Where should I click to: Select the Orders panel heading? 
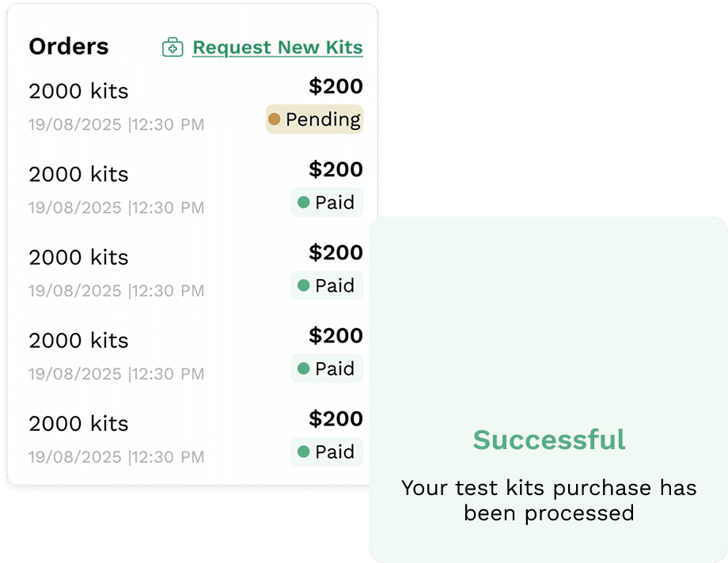tap(69, 47)
